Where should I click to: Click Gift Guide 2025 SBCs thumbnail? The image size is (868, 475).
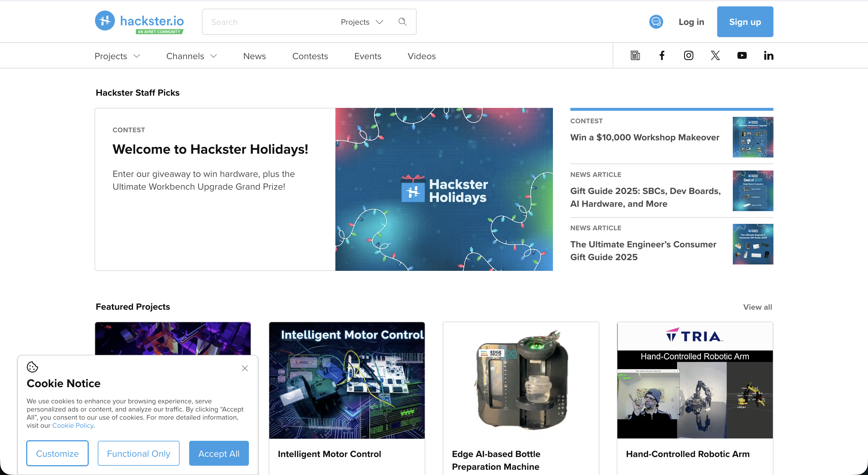pos(753,191)
